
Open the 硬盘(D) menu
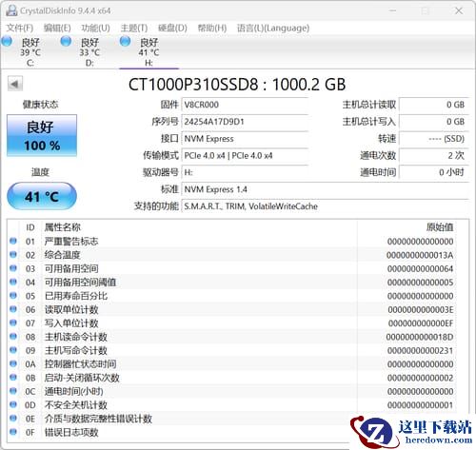pyautogui.click(x=172, y=28)
